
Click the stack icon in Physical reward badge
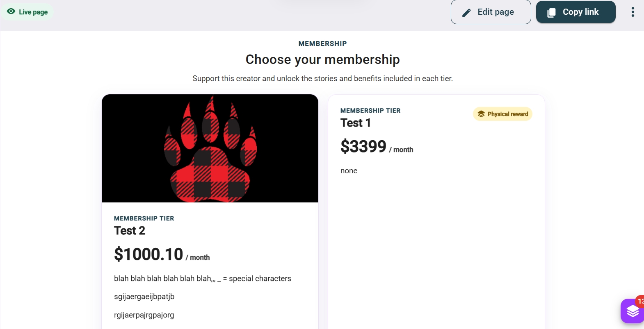[481, 114]
